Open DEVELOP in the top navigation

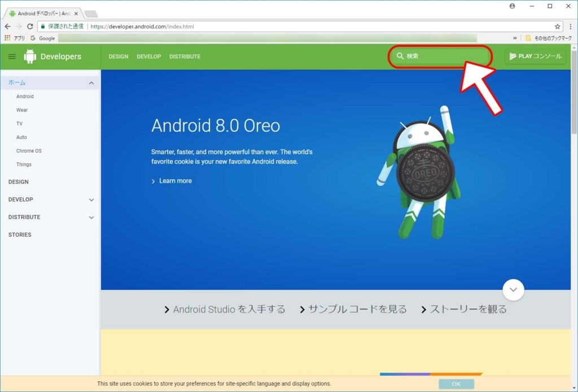point(149,56)
